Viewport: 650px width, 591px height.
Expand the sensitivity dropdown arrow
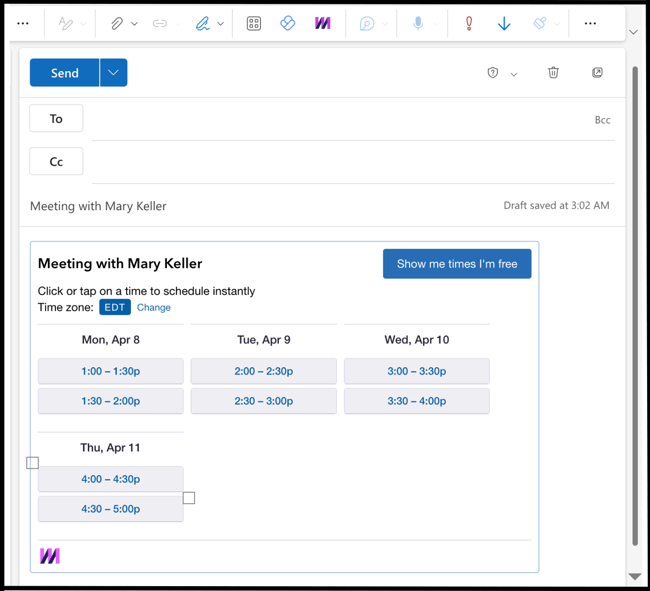click(514, 74)
